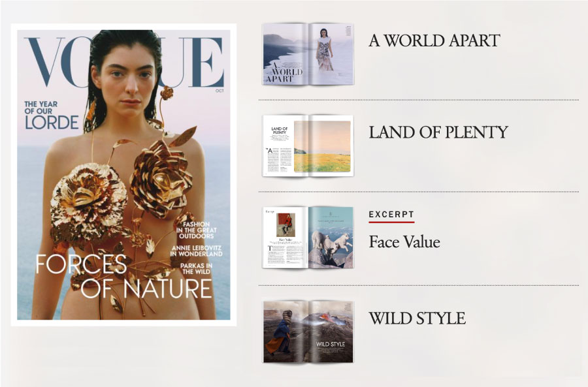The height and width of the screenshot is (387, 588).
Task: Open the Face Value excerpt spread thumbnail
Action: tap(308, 238)
